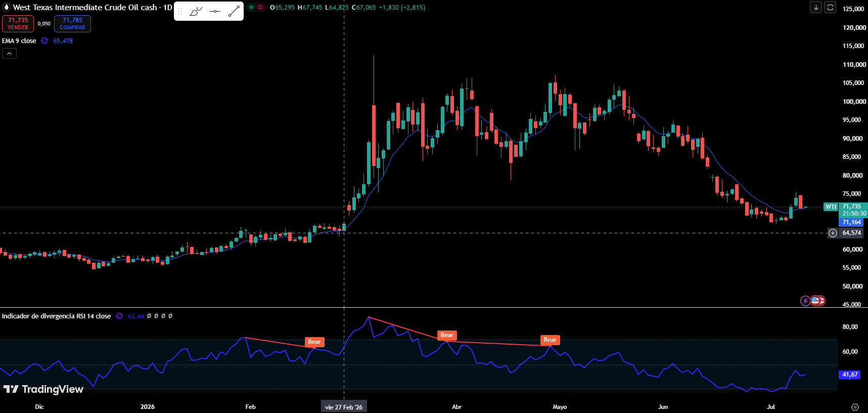Click EMA 9 refresh status icon
The image size is (868, 413).
pos(44,40)
